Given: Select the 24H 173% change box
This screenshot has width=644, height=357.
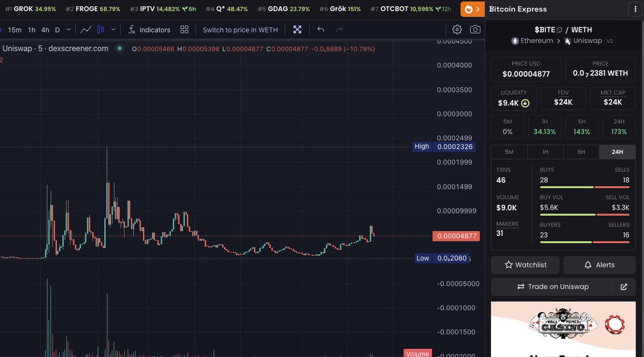Looking at the screenshot, I should pyautogui.click(x=619, y=127).
